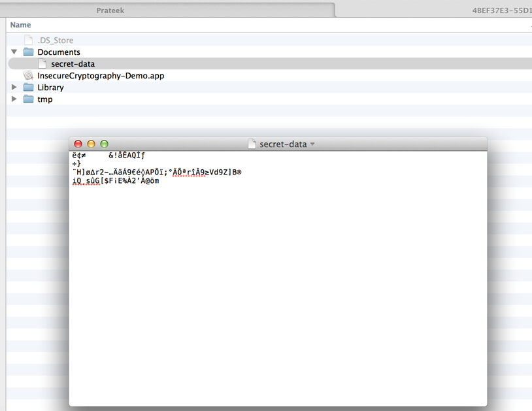Viewport: 532px width, 411px height.
Task: Click the Library folder icon
Action: pos(28,88)
